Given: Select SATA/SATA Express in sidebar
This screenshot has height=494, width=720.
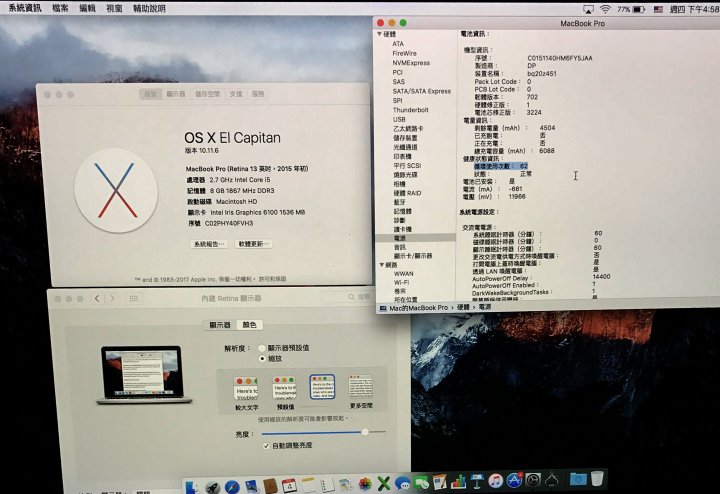Looking at the screenshot, I should [x=422, y=91].
